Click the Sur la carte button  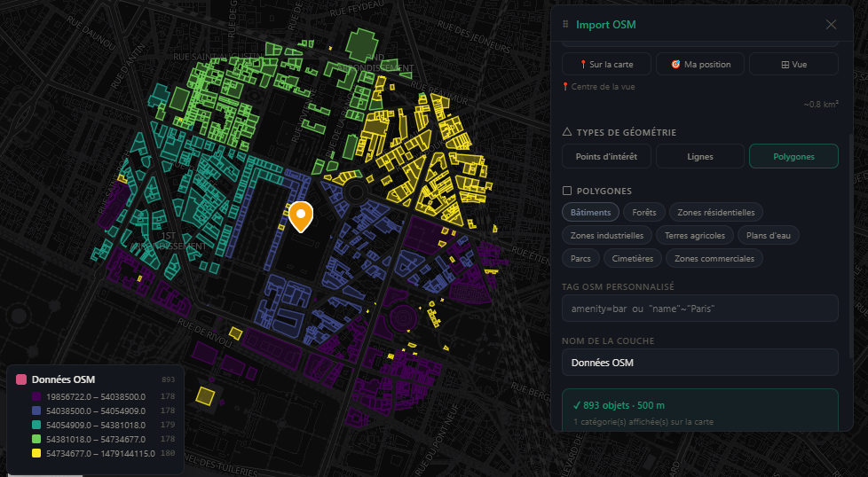pyautogui.click(x=606, y=64)
